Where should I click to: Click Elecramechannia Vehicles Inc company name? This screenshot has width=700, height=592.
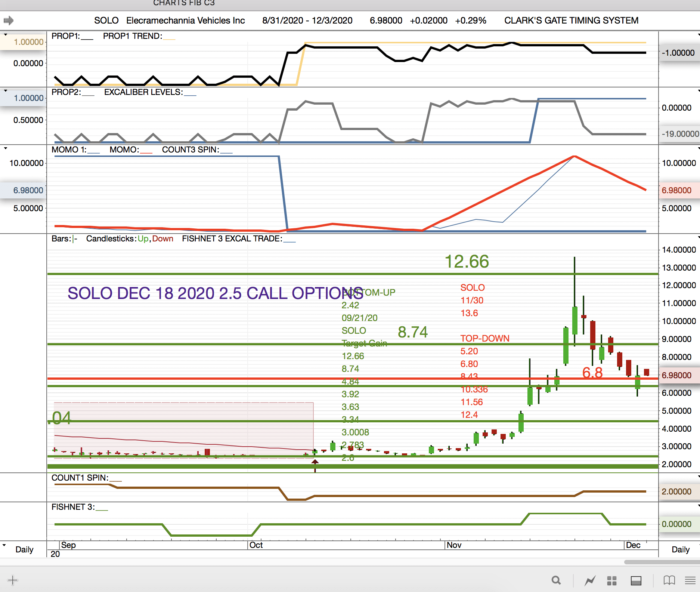[x=186, y=20]
